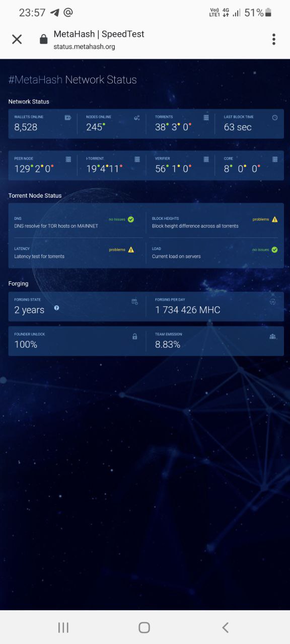
Task: Click Current load on servers text
Action: pyautogui.click(x=176, y=257)
